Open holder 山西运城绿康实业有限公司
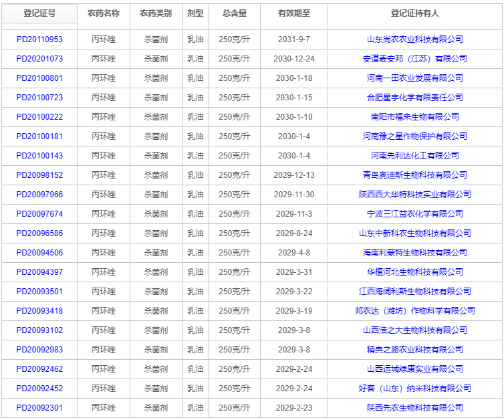Screen dimensions: 504x420 (415, 369)
